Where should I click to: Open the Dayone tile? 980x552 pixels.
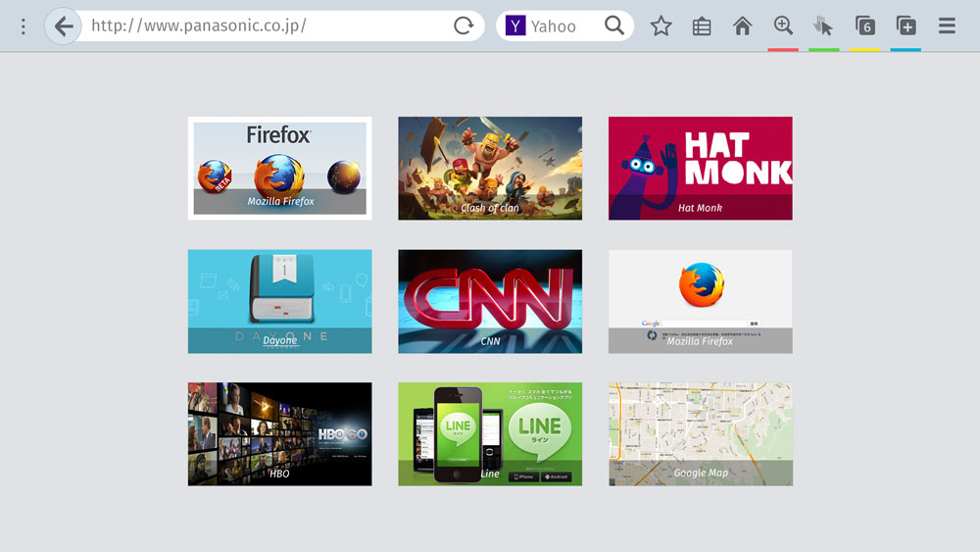[x=279, y=301]
